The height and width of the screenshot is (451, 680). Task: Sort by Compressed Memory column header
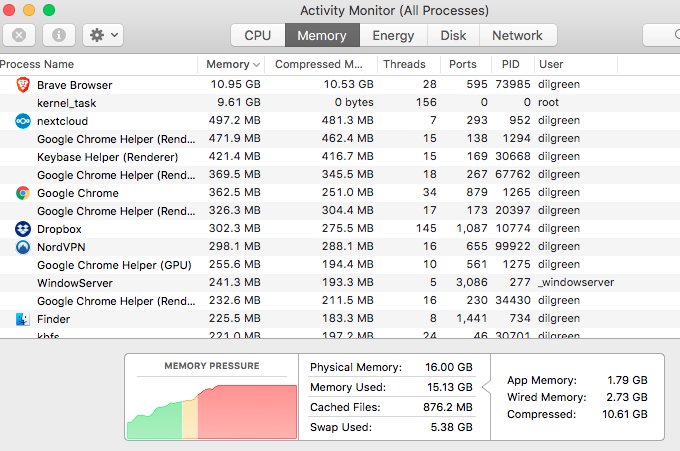coord(319,64)
